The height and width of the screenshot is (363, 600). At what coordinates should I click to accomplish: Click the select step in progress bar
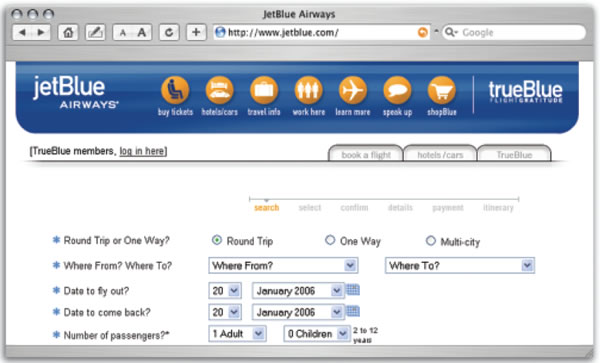(x=310, y=207)
